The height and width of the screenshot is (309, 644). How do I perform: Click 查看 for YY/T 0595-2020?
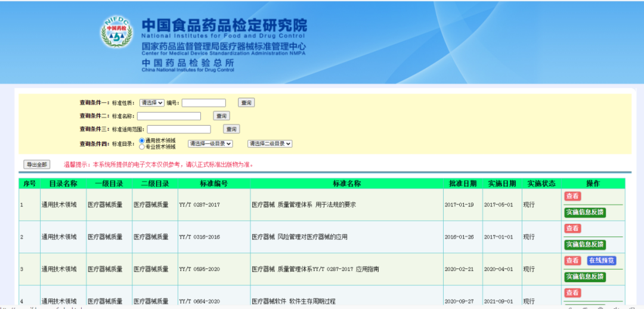pyautogui.click(x=572, y=261)
